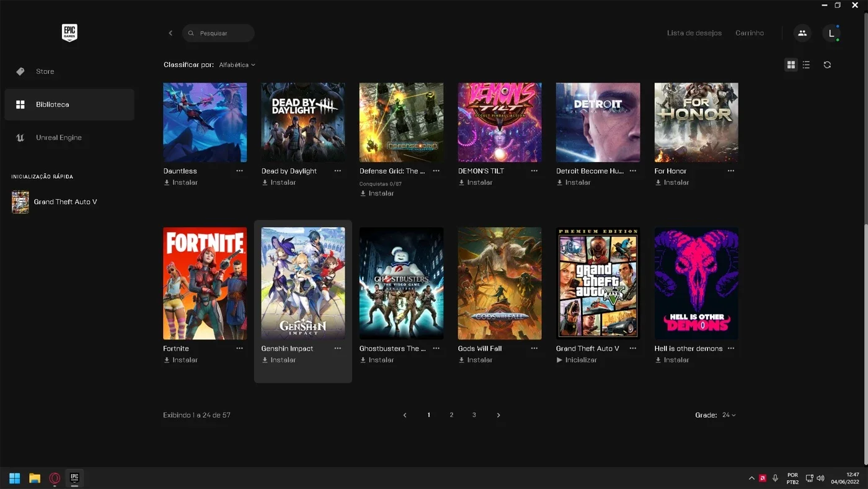Install Fortnite via Instalar
This screenshot has width=868, height=489.
click(180, 360)
